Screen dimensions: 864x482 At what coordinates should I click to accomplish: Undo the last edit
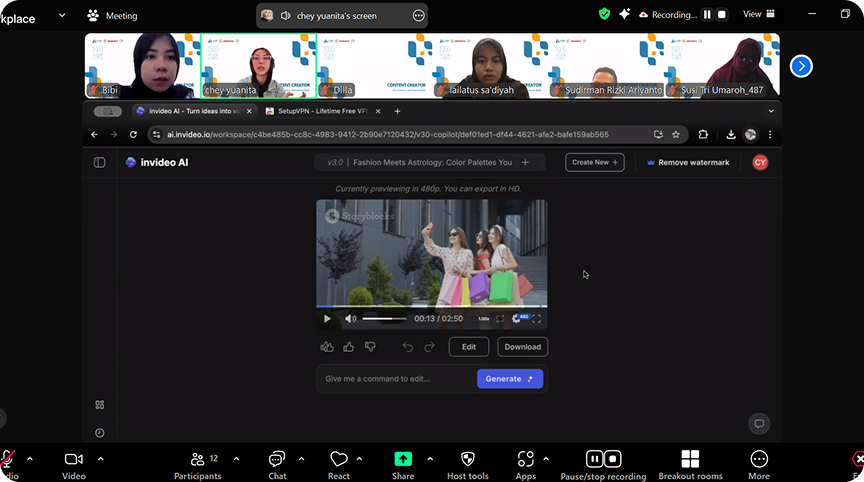point(408,346)
